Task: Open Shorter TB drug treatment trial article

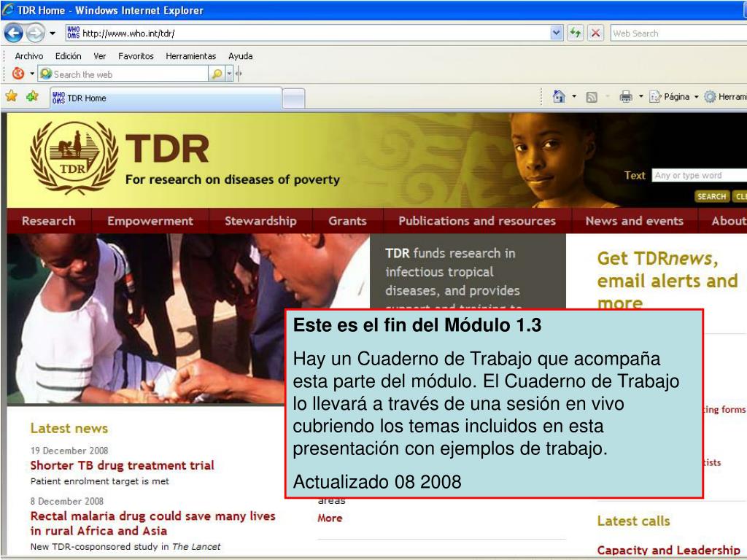Action: click(x=123, y=465)
